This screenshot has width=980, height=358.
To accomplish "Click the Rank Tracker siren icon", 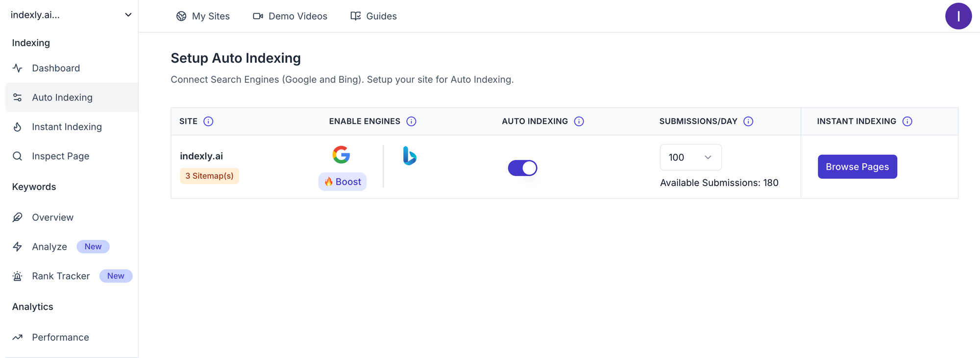I will [18, 276].
